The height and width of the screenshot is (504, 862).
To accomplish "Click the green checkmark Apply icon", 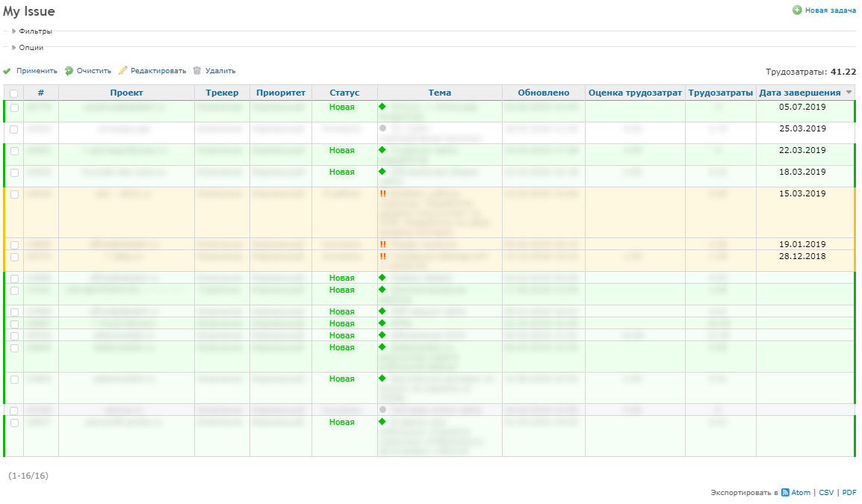I will click(7, 71).
